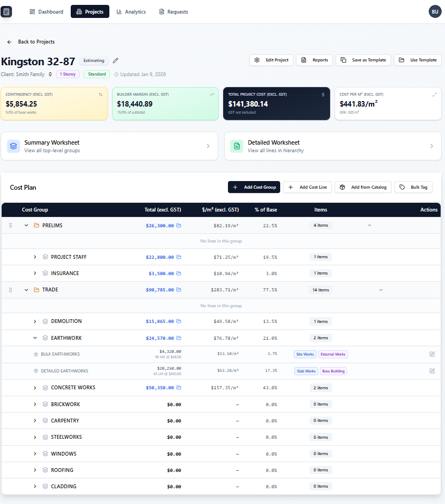Image resolution: width=445 pixels, height=504 pixels.
Task: Open folder icon next to TRADE total
Action: coord(179,290)
